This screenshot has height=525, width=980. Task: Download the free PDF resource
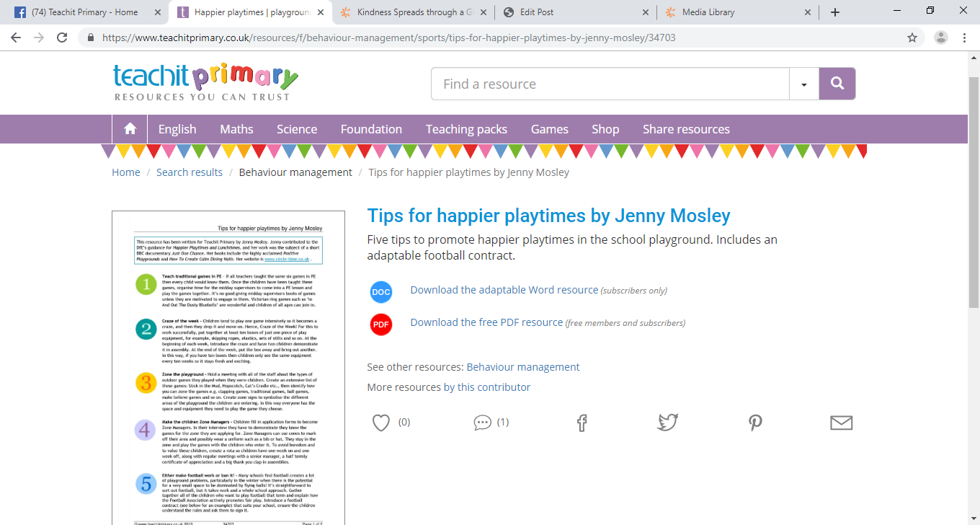[x=486, y=322]
